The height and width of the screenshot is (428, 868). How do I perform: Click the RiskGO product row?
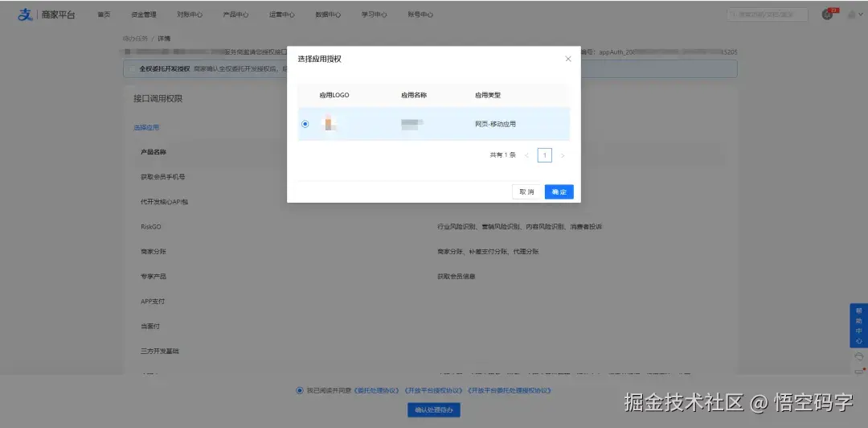[151, 227]
